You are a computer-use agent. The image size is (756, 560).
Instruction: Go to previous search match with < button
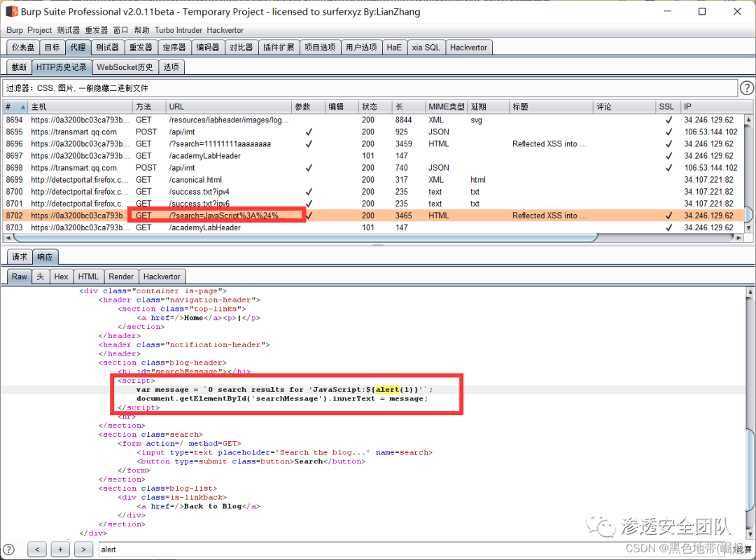pyautogui.click(x=37, y=549)
